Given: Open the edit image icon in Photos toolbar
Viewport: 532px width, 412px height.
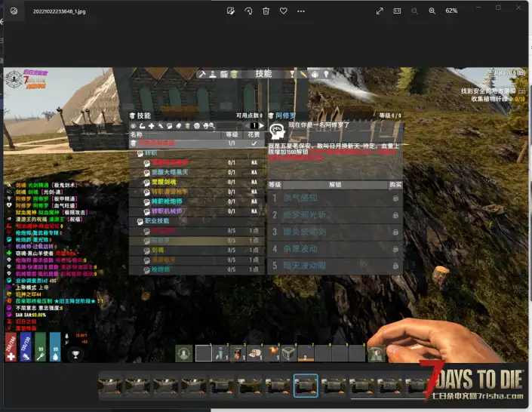Looking at the screenshot, I should click(x=231, y=11).
